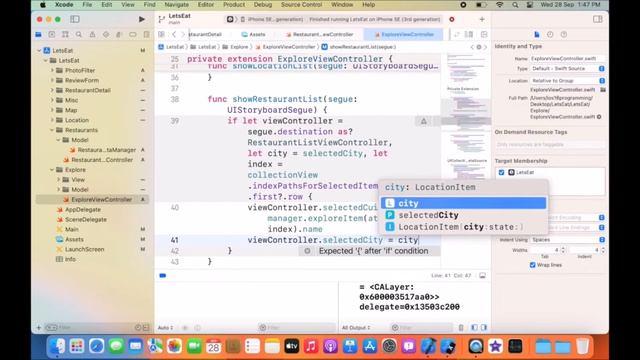640x360 pixels.
Task: Expand the RestaurantDetail folder
Action: click(52, 90)
